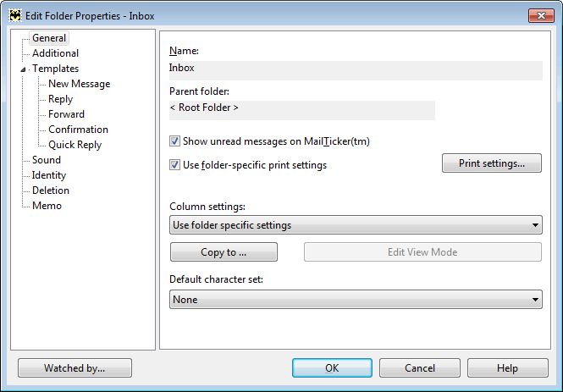Open the New Message template

pos(79,84)
